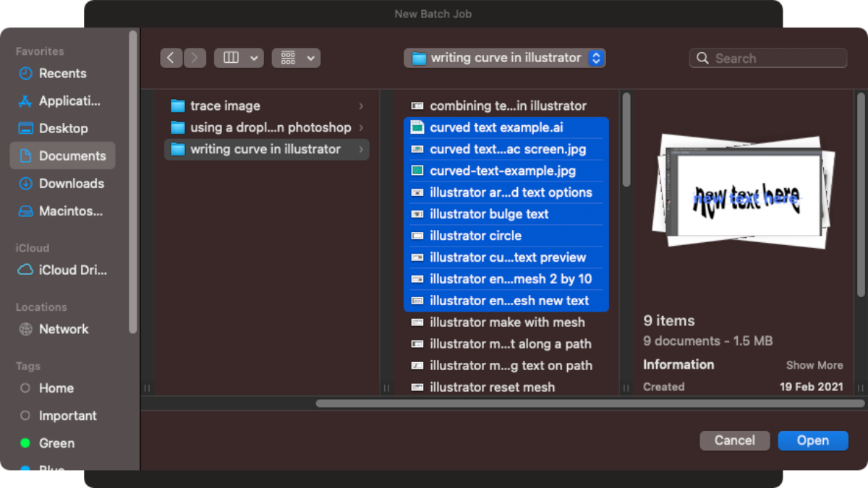
Task: Click the back navigation arrow
Action: click(171, 58)
